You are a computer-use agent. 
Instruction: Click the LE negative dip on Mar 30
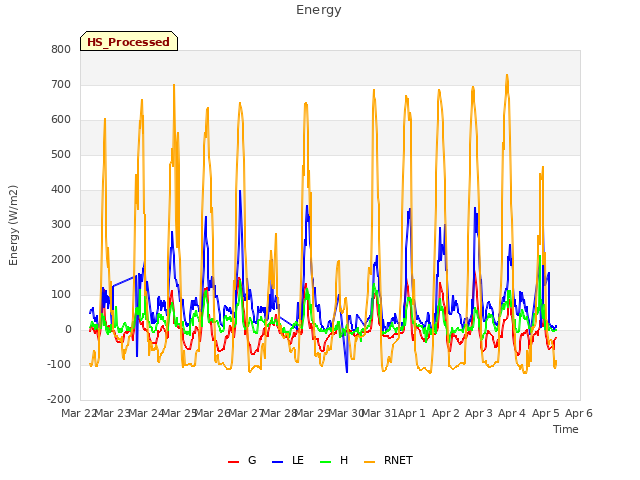pyautogui.click(x=347, y=372)
